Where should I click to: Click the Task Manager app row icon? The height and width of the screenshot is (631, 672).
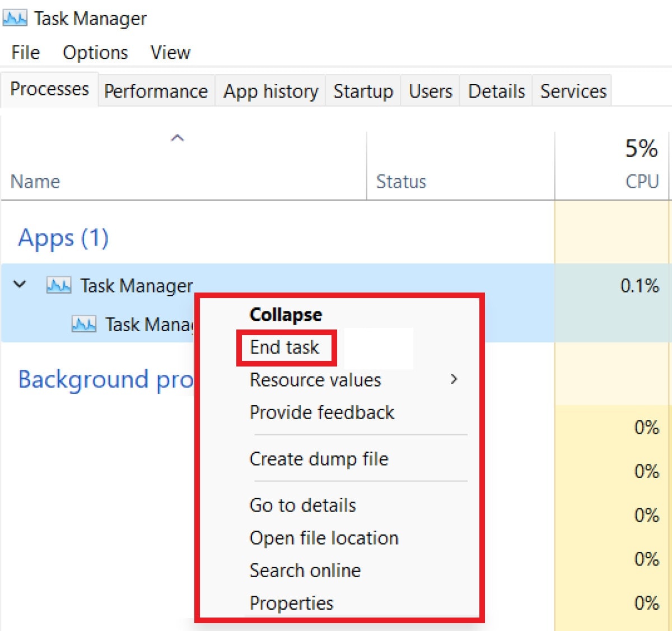coord(59,286)
